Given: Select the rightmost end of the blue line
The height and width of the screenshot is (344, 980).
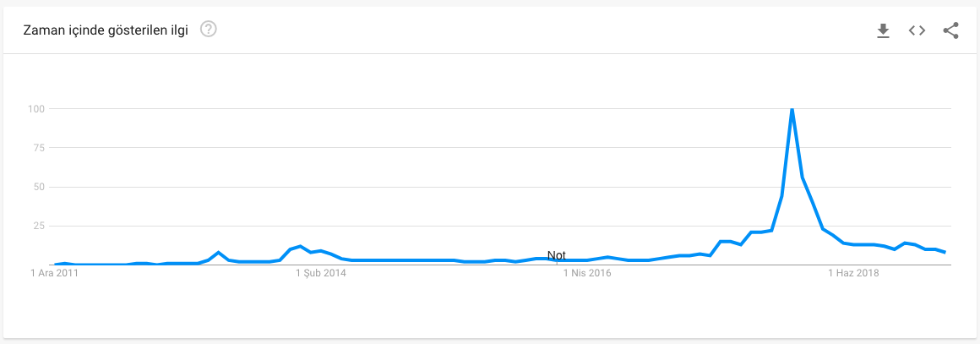Looking at the screenshot, I should tap(945, 252).
